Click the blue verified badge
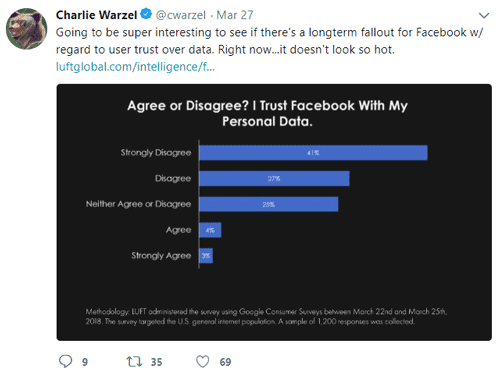The width and height of the screenshot is (500, 374). 146,14
